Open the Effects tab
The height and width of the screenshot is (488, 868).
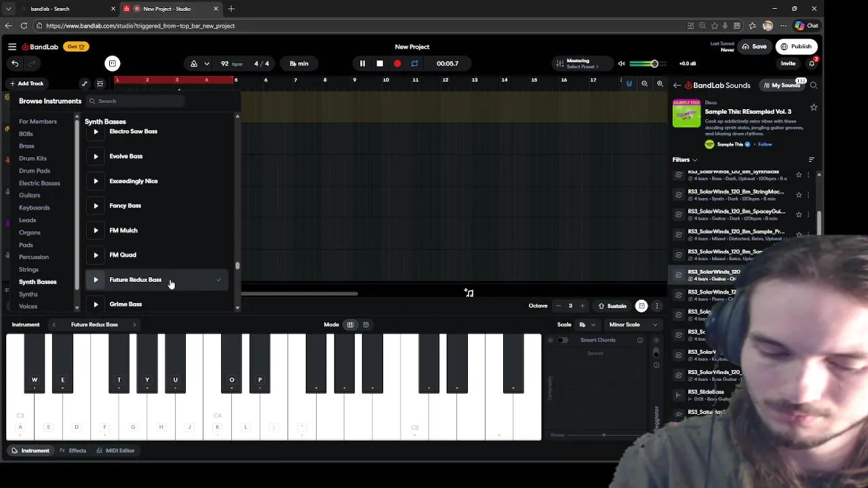coord(73,451)
